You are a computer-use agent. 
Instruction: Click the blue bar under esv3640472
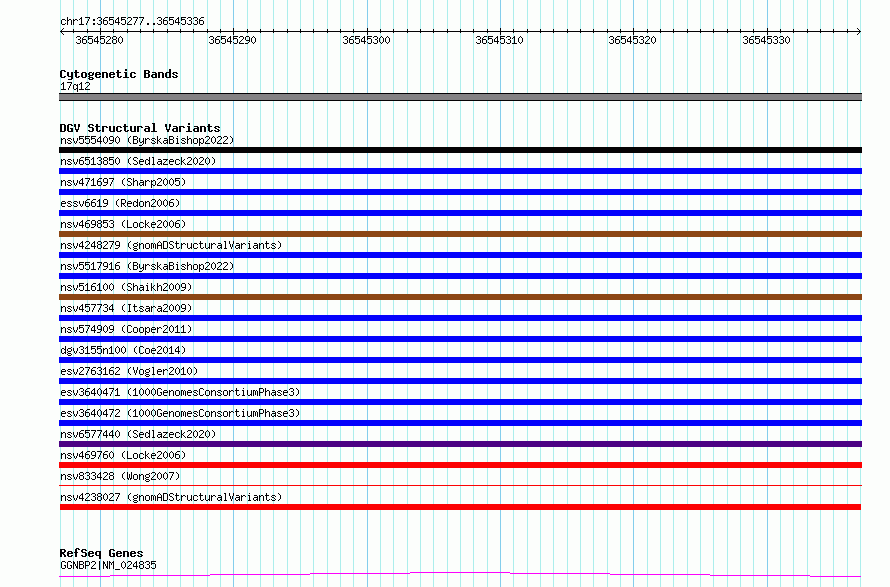click(x=460, y=423)
